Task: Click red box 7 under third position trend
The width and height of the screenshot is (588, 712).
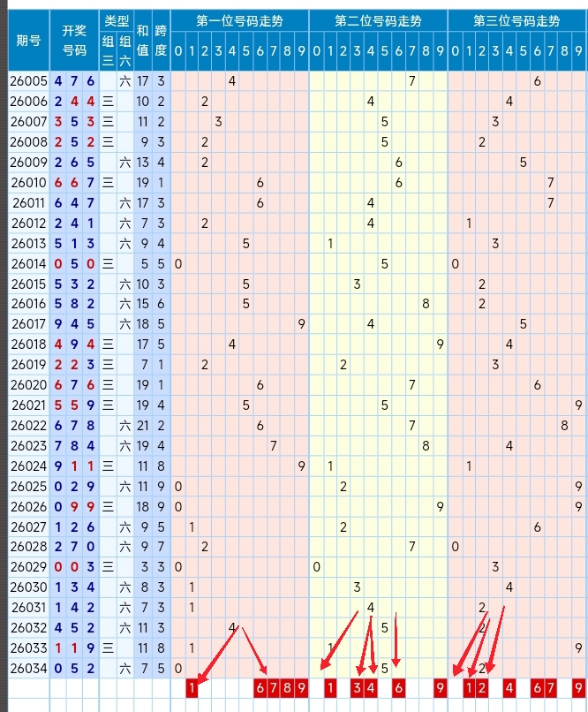Action: (550, 688)
